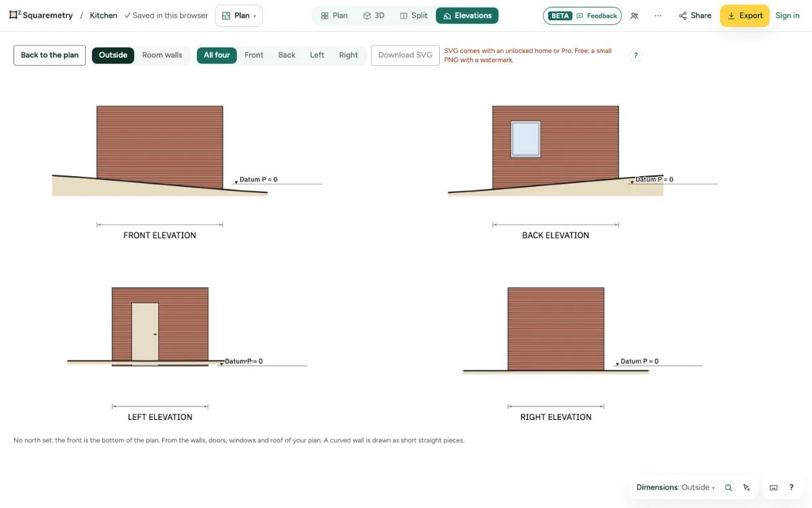The width and height of the screenshot is (812, 508).
Task: Click the help icon beside the SVG note
Action: pos(635,56)
